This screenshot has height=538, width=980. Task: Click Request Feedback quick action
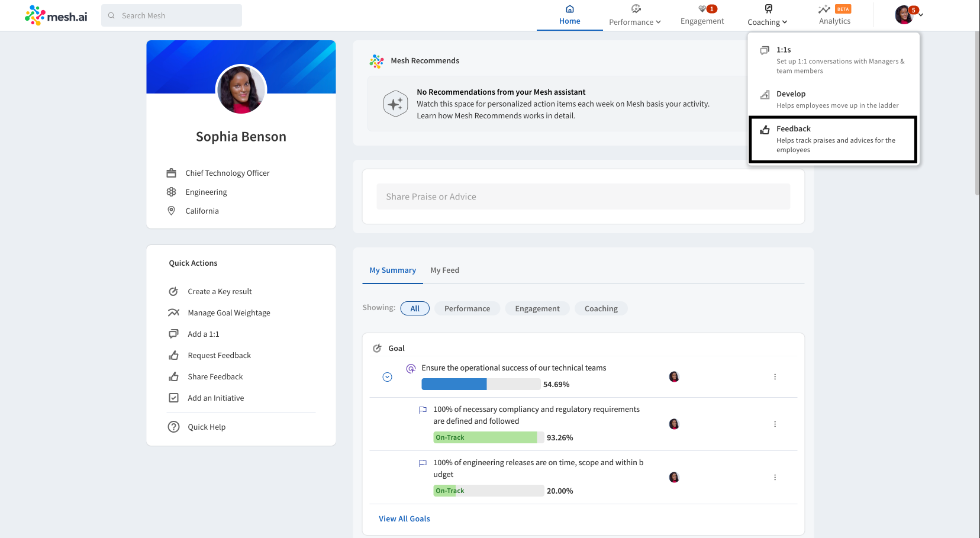click(220, 355)
